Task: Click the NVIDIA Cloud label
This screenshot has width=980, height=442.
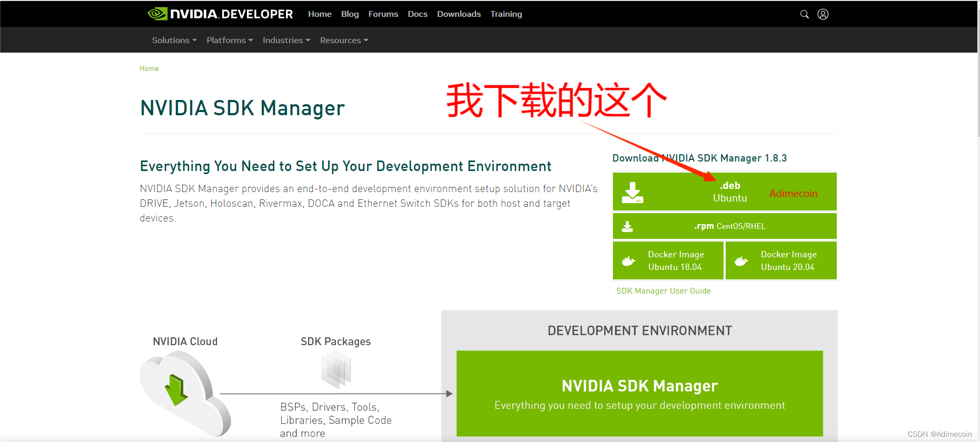Action: point(185,341)
